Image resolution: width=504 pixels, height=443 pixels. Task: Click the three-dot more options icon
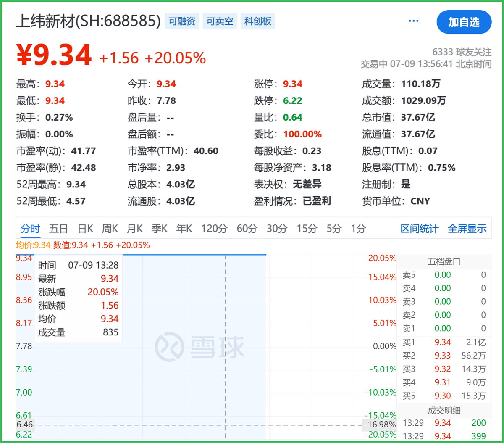click(x=413, y=21)
